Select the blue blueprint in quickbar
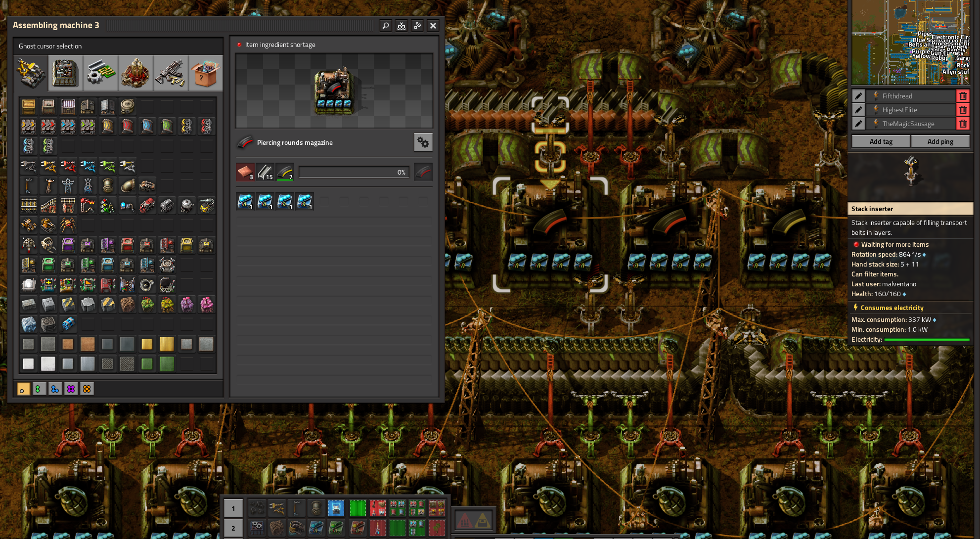The width and height of the screenshot is (980, 539). pyautogui.click(x=336, y=508)
